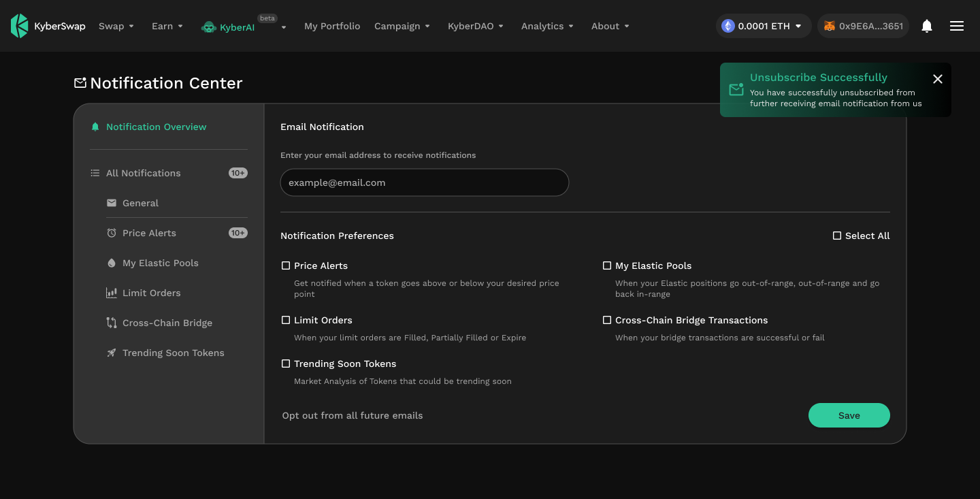This screenshot has height=499, width=980.
Task: Click the envelope icon in the Unsubscribe toast
Action: coord(736,90)
